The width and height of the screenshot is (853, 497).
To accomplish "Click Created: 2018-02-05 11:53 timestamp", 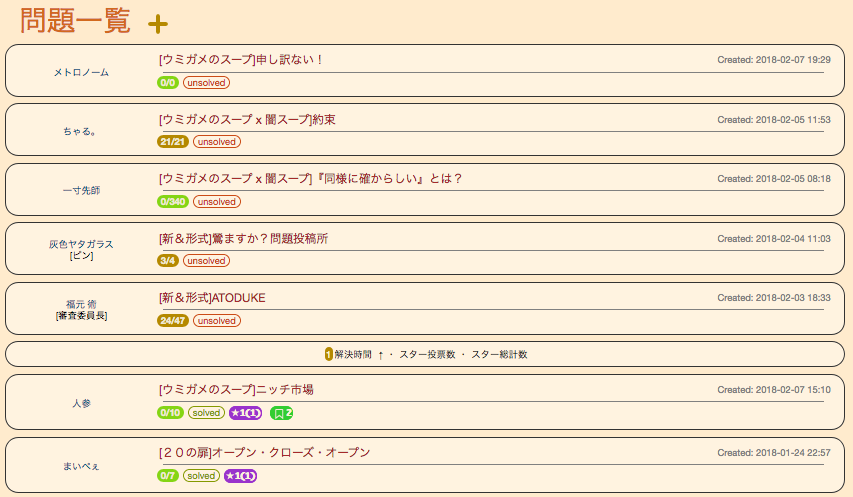I will 774,120.
